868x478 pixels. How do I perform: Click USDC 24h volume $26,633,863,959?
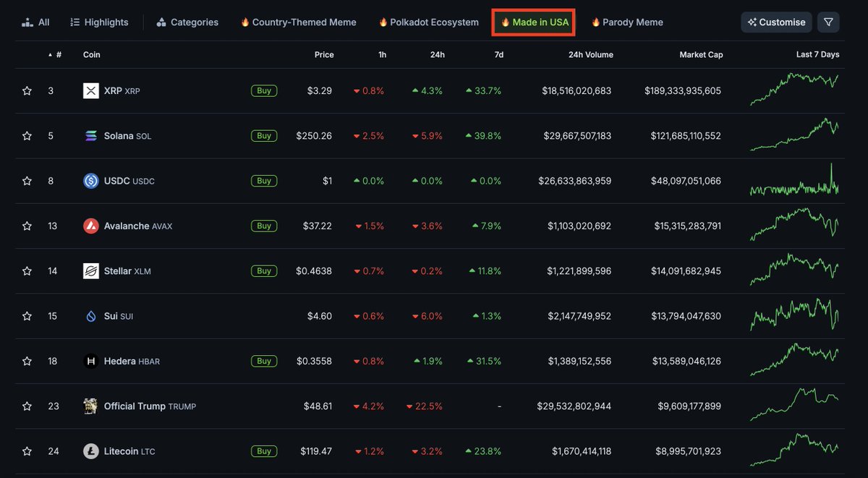point(575,181)
